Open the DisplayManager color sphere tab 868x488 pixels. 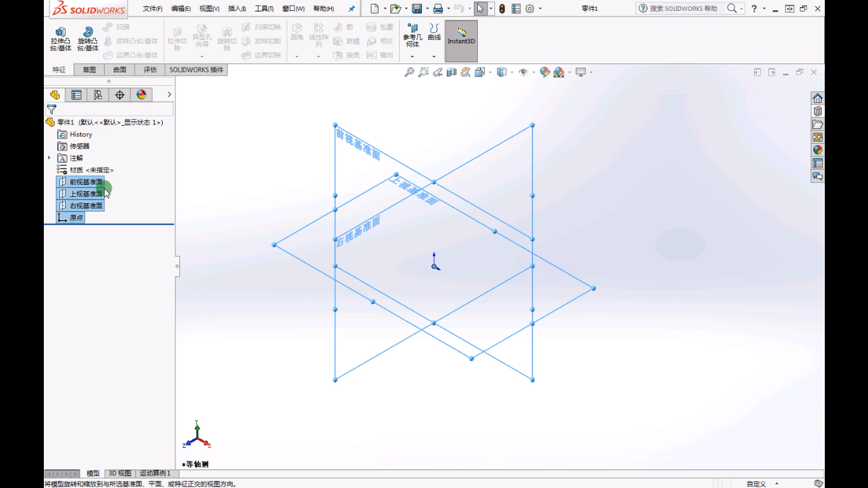click(x=141, y=95)
